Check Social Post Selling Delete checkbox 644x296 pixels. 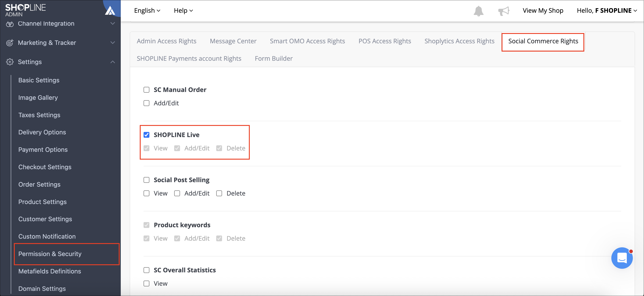[219, 193]
